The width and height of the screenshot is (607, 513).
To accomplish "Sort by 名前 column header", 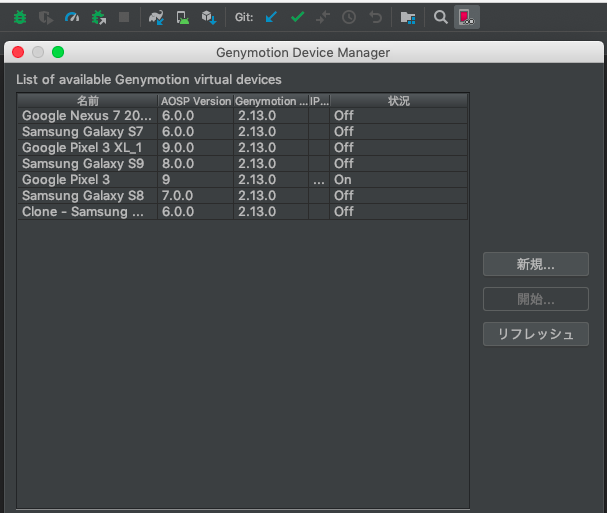I will [x=87, y=101].
